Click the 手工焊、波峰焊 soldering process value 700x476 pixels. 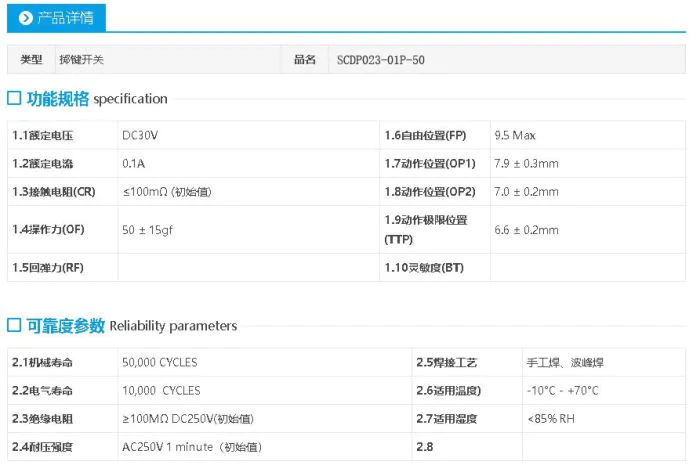point(564,362)
